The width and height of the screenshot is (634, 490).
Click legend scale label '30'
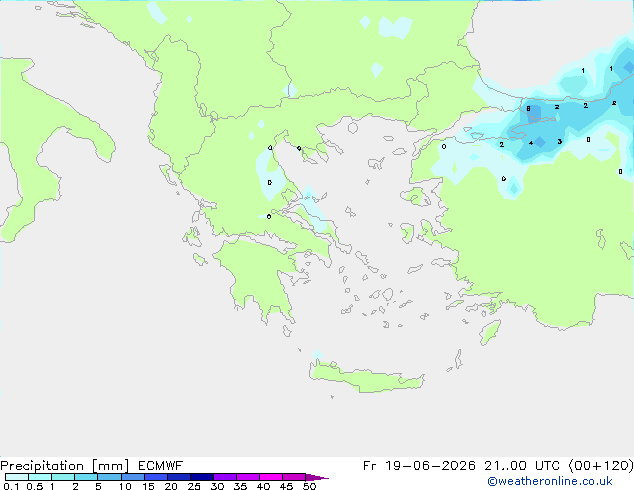pyautogui.click(x=217, y=486)
